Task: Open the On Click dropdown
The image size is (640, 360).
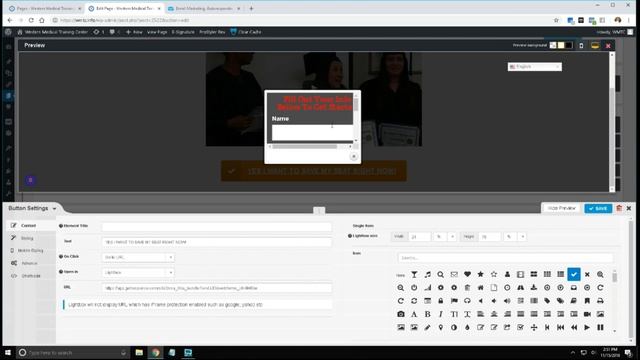Action: click(138, 257)
